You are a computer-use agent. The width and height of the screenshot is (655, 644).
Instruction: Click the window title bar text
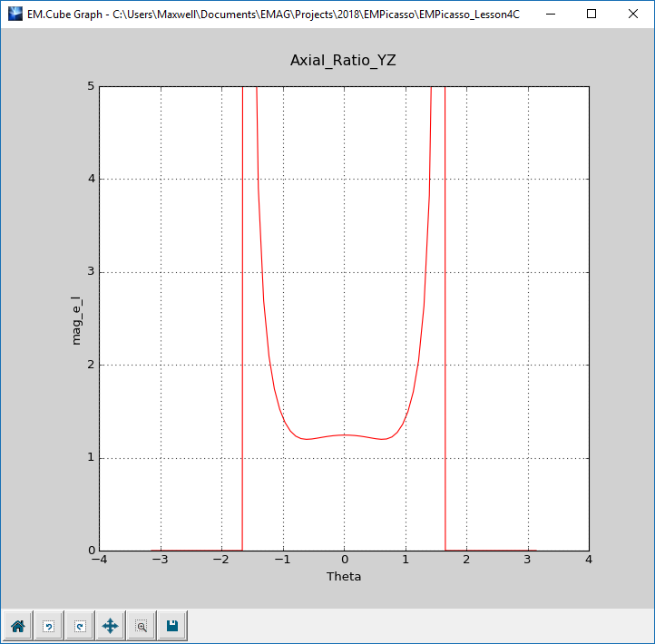pos(272,15)
